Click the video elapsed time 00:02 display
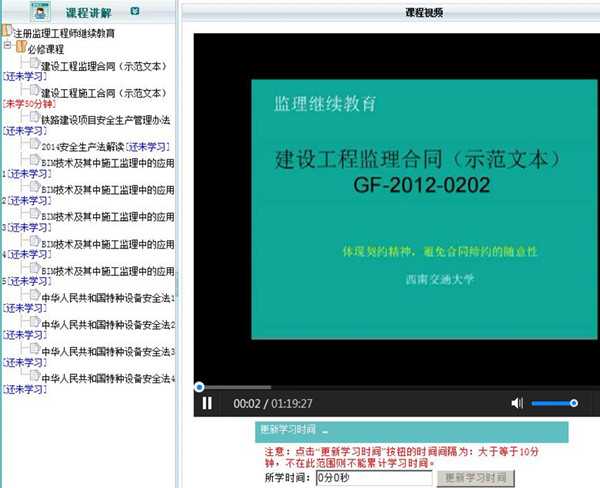Viewport: 600px width, 488px height. (x=247, y=403)
